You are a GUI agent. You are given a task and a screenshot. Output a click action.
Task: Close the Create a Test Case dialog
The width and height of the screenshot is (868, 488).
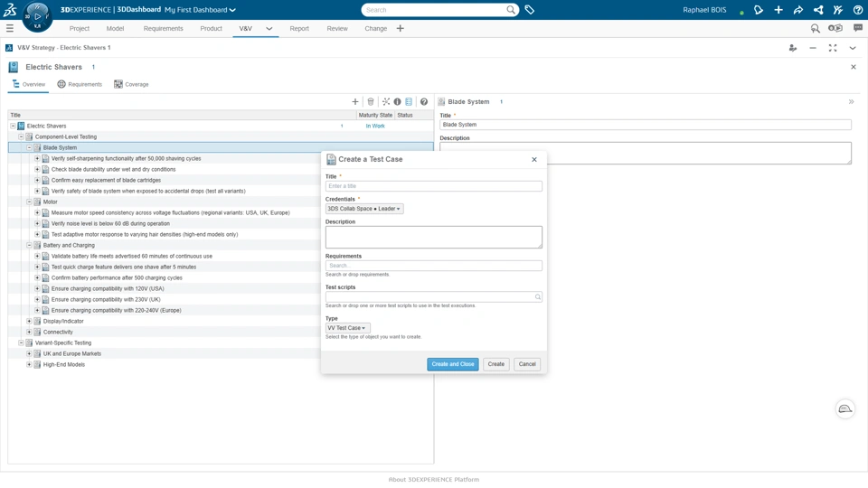point(534,159)
